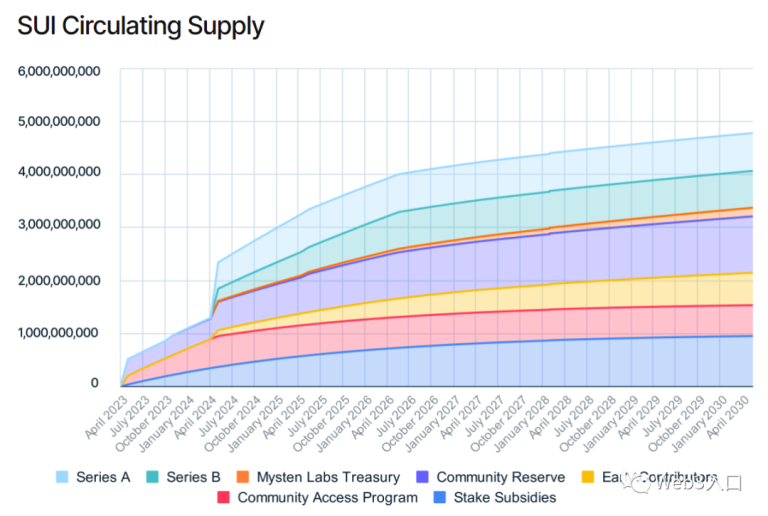
Task: Click the Early Contributors yellow legend swatch
Action: pyautogui.click(x=588, y=477)
